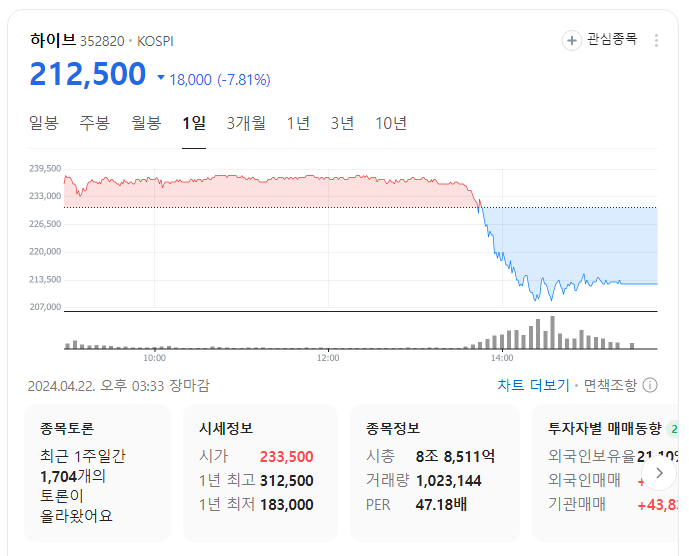Open the 종목정보 stock info card
This screenshot has width=689, height=556.
click(435, 473)
